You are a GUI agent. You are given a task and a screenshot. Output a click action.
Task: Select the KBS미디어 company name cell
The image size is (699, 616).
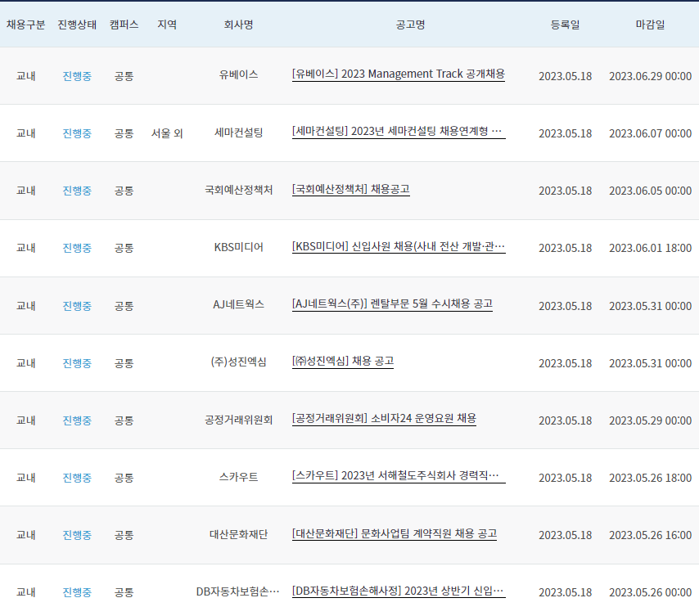(238, 247)
